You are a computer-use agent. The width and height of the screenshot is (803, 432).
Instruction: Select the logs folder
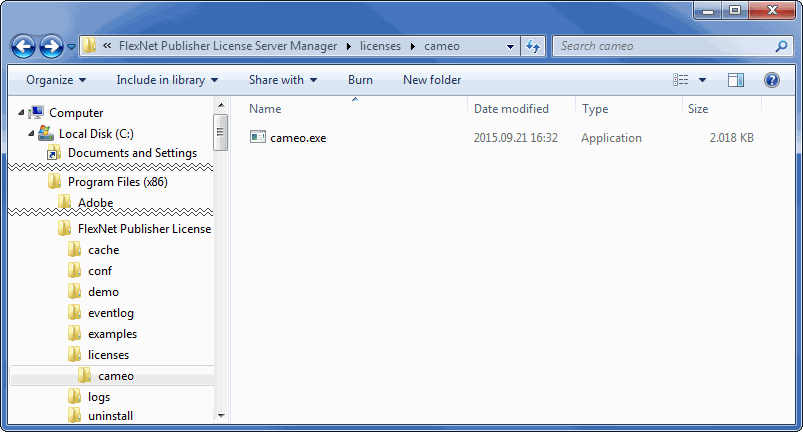(x=99, y=397)
